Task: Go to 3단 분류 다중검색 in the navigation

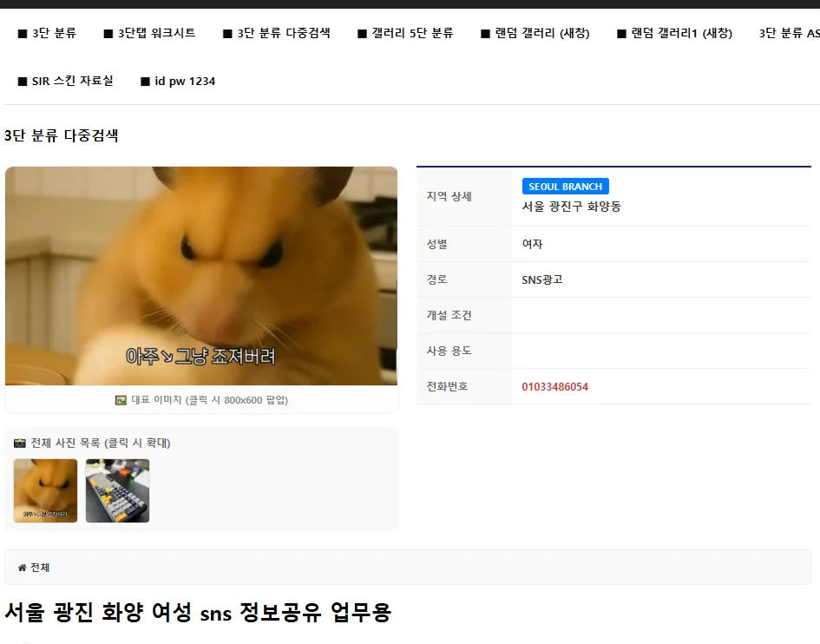Action: 277,34
